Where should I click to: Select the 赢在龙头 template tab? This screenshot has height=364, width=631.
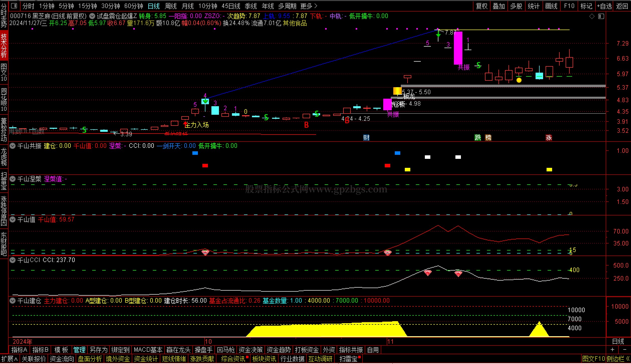point(179,350)
